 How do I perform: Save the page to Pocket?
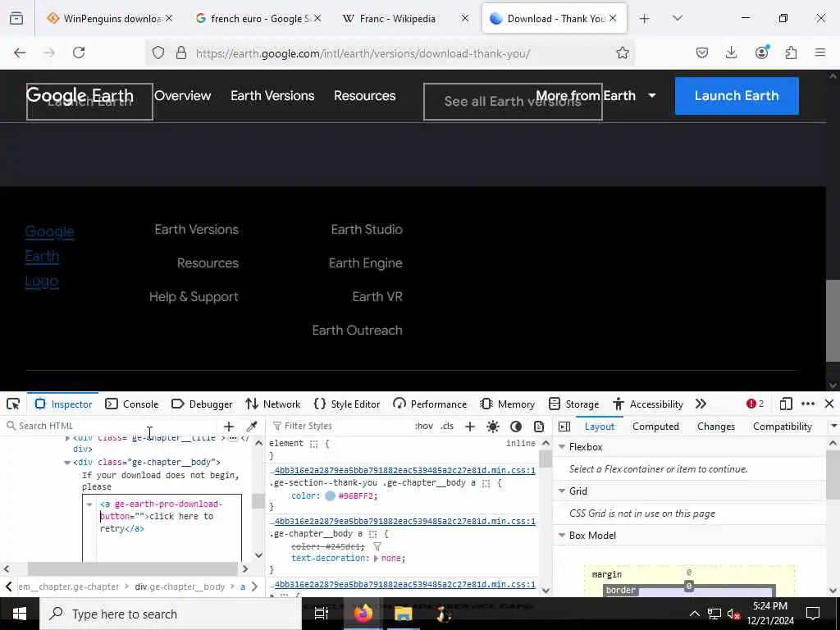[702, 52]
